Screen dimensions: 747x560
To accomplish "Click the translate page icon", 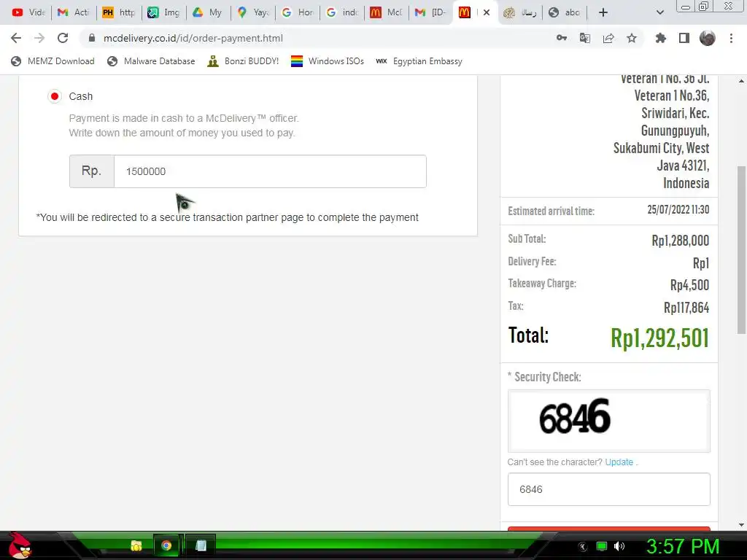I will (x=585, y=38).
